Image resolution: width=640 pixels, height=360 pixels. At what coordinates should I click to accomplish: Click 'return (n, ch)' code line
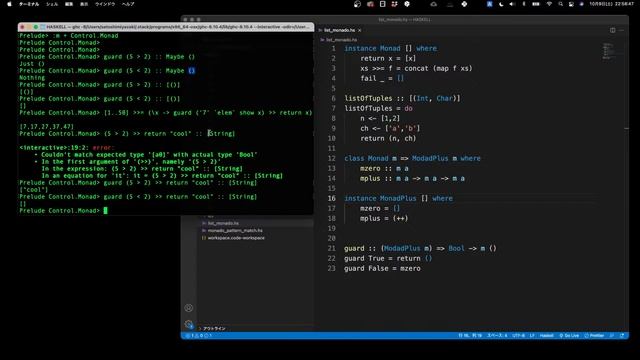tap(388, 138)
